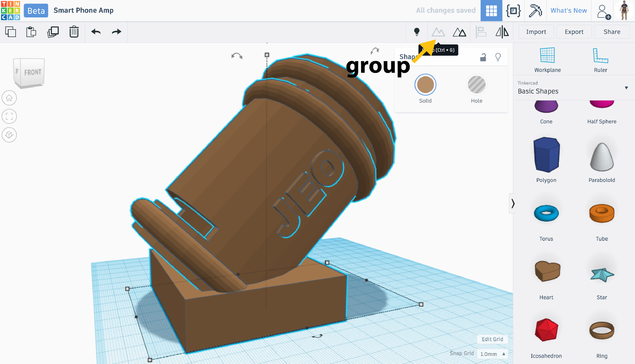Click the Copy icon in toolbar

pyautogui.click(x=11, y=32)
